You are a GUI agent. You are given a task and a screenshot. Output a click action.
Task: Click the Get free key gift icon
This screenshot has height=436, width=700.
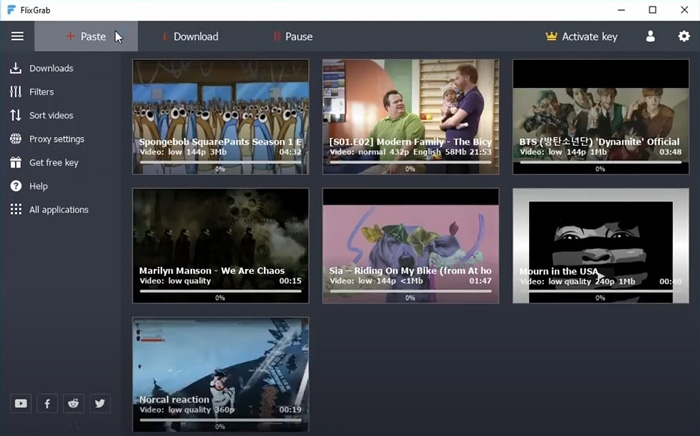coord(16,162)
